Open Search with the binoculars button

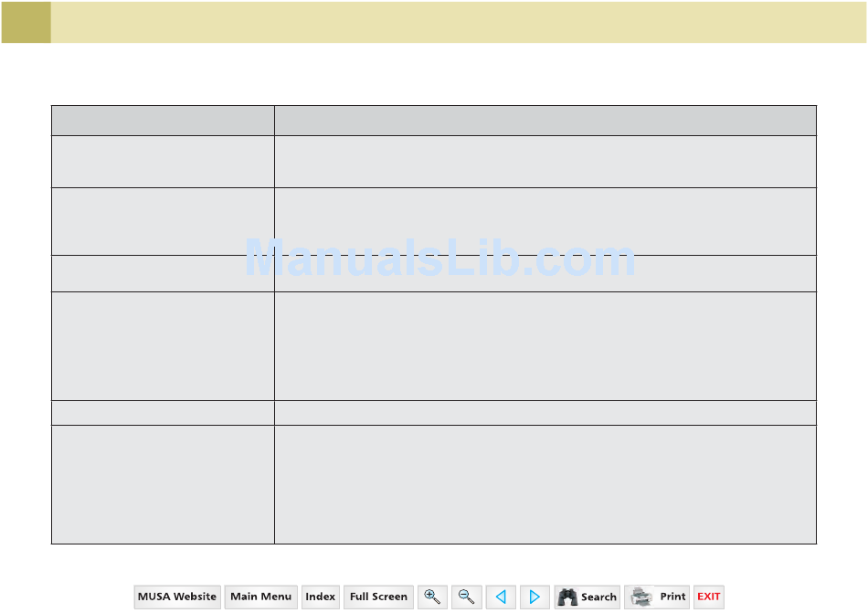[587, 597]
